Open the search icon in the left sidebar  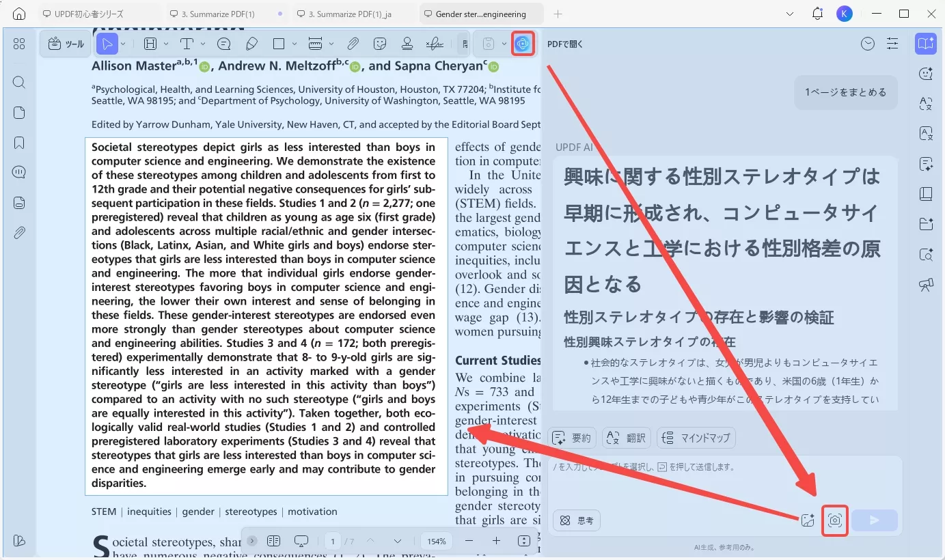pos(18,82)
